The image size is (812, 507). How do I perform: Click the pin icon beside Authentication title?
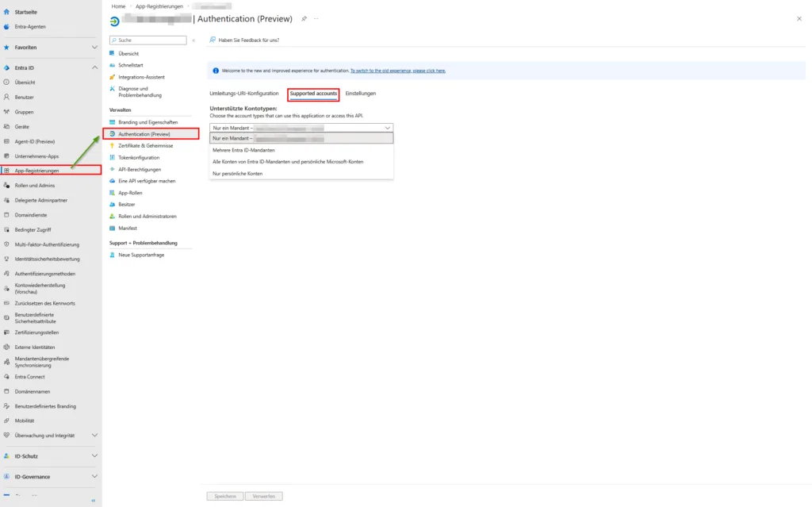pyautogui.click(x=304, y=18)
